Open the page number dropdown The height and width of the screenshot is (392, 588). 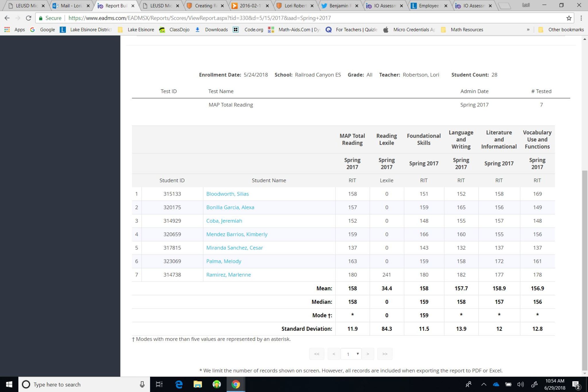pos(351,354)
